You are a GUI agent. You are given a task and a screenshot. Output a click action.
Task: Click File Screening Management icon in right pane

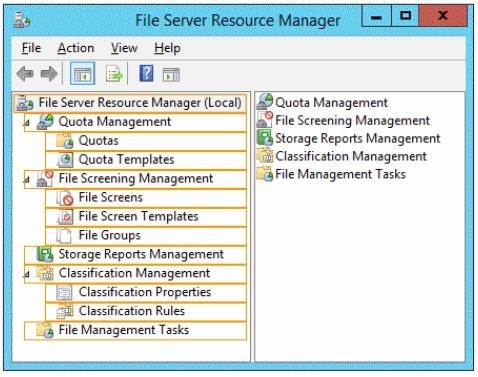pyautogui.click(x=265, y=120)
